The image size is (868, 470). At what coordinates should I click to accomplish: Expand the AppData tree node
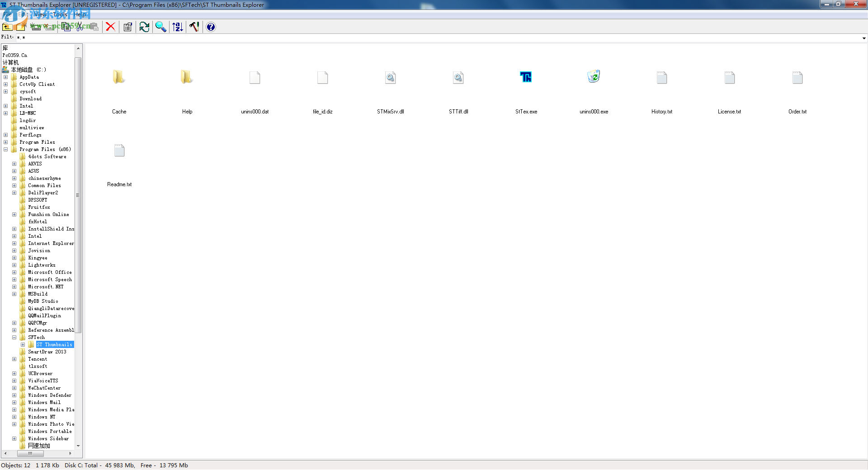[x=6, y=77]
